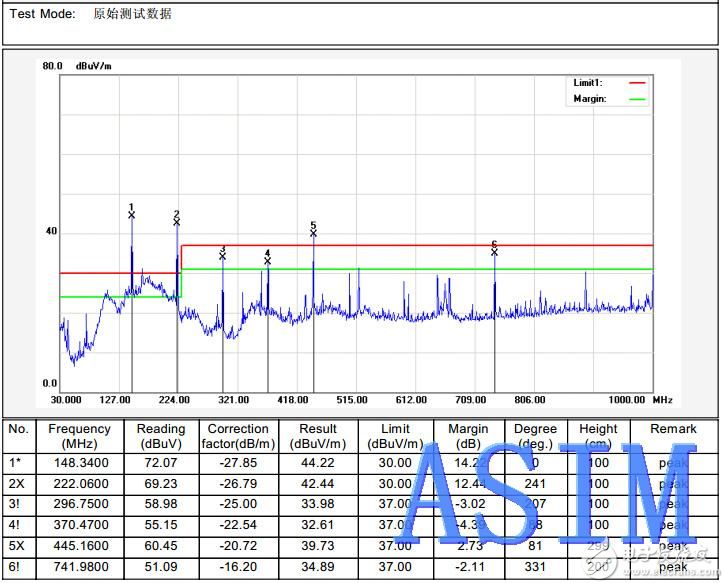Click the Test Mode label text

tap(43, 14)
